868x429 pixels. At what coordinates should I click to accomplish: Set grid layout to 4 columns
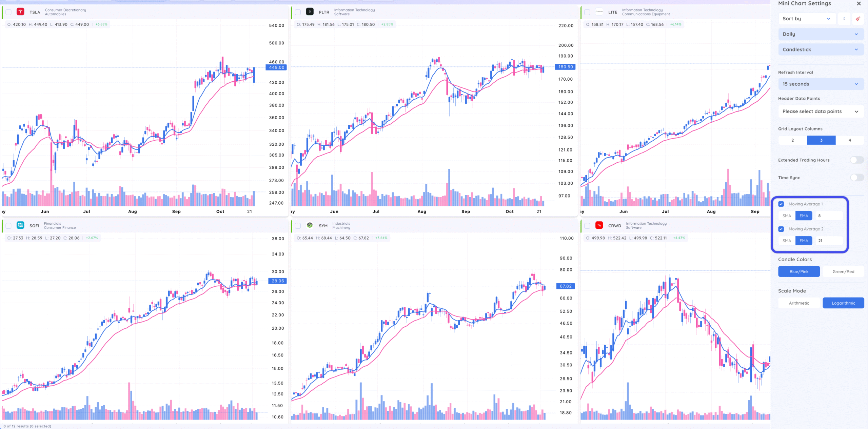pos(850,140)
